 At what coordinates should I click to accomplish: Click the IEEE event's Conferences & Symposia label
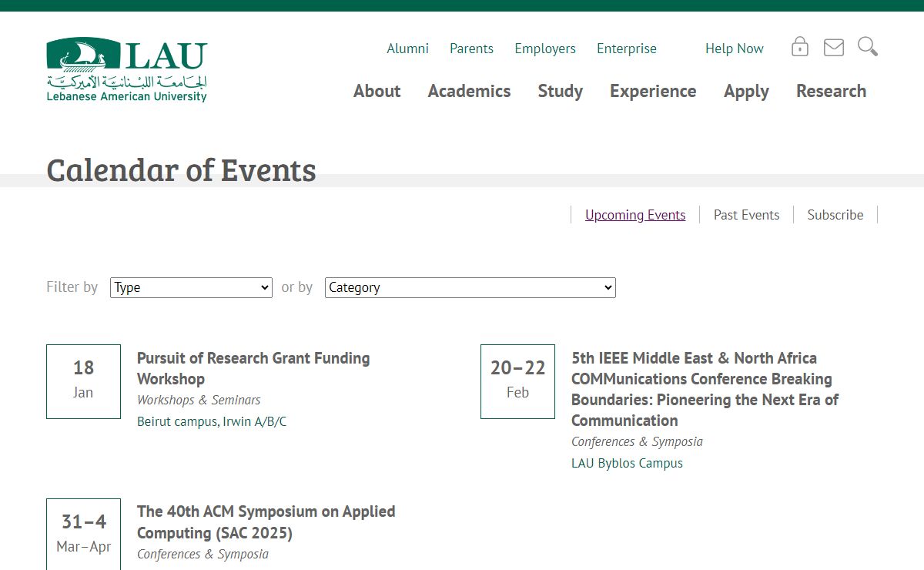click(637, 441)
